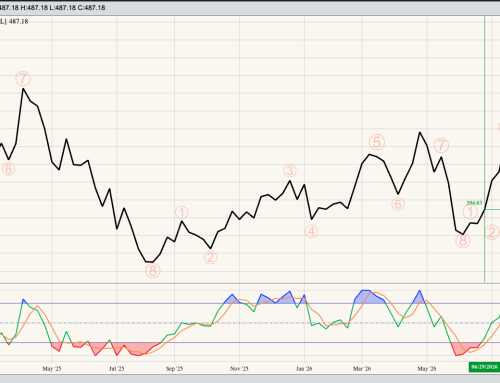Click the Jul '25 axis label

[116, 369]
